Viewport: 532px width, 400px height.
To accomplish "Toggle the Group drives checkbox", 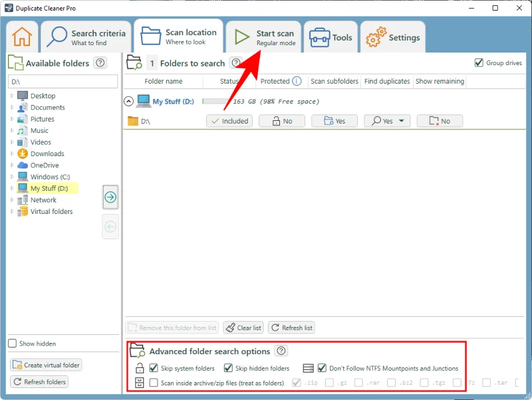I will [479, 63].
